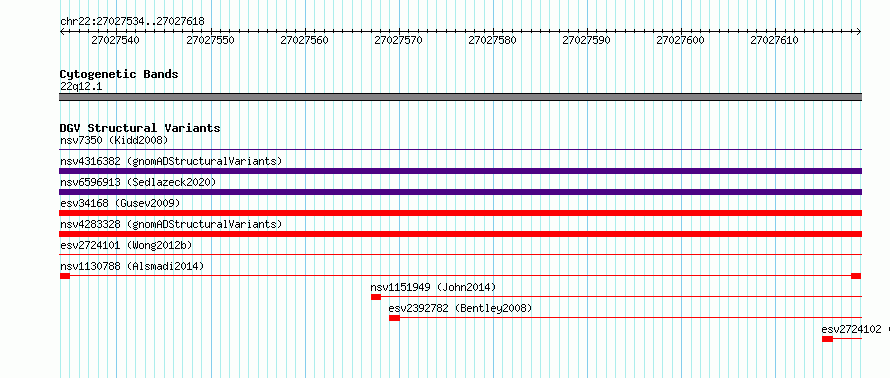Screen dimensions: 890x378
Task: Click the chr22:27027534..27027618 region label
Action: coord(132,22)
